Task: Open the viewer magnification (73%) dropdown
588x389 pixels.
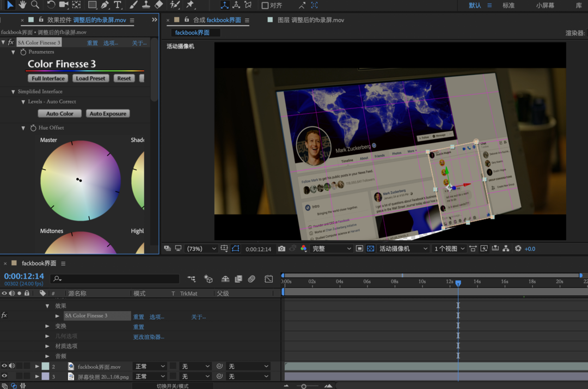Action: pyautogui.click(x=201, y=248)
